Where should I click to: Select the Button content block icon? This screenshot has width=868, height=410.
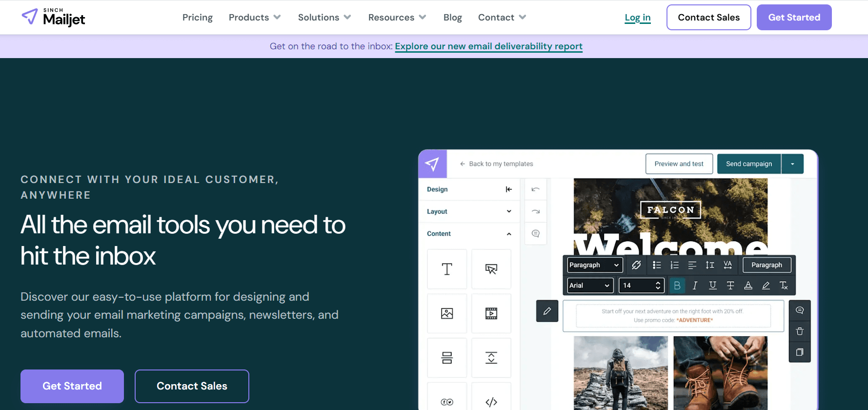click(491, 269)
